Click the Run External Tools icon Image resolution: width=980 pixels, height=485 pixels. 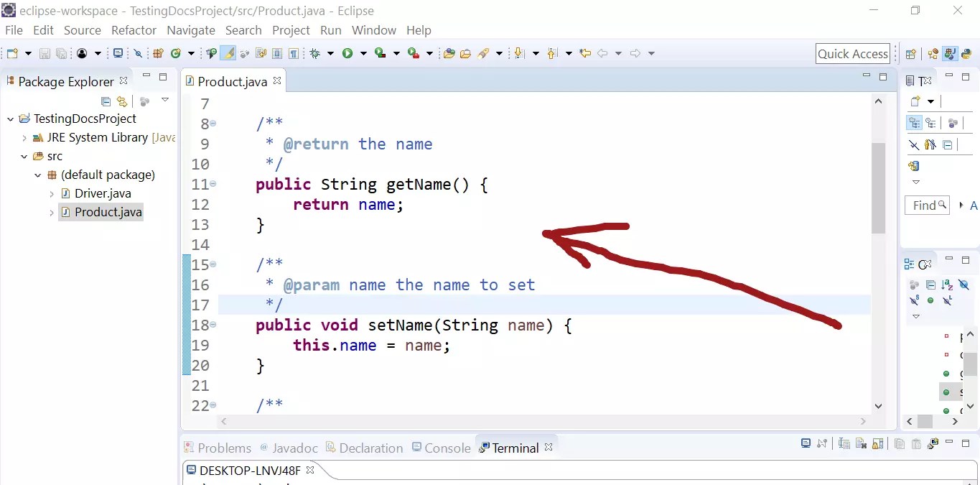coord(413,53)
